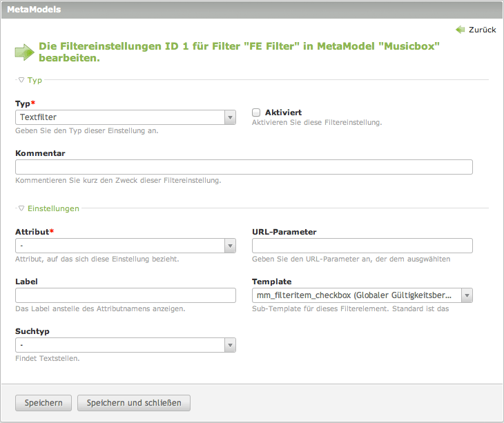Open the Template dropdown with mm_filteritem_checkbox
Image resolution: width=504 pixels, height=423 pixels.
coord(362,295)
